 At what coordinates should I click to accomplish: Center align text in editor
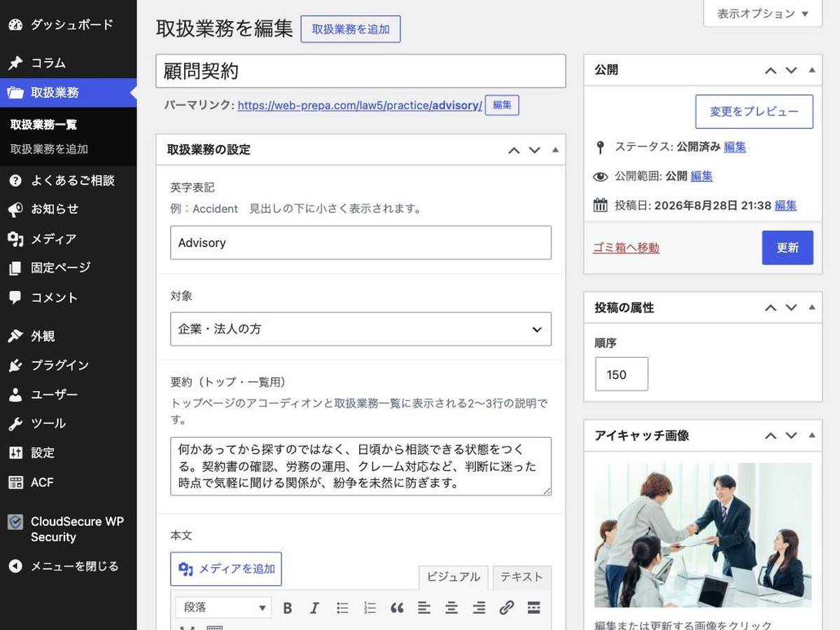(451, 608)
